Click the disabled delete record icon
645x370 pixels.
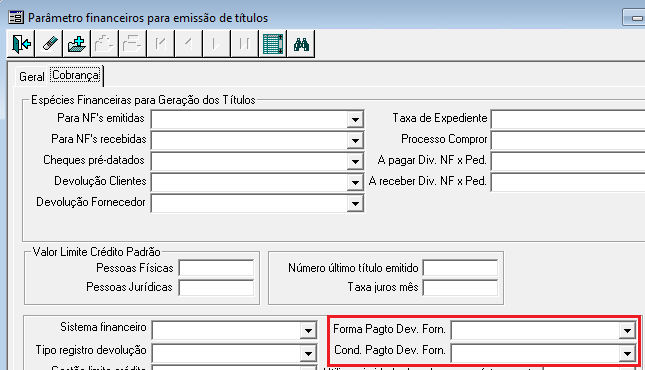(132, 44)
